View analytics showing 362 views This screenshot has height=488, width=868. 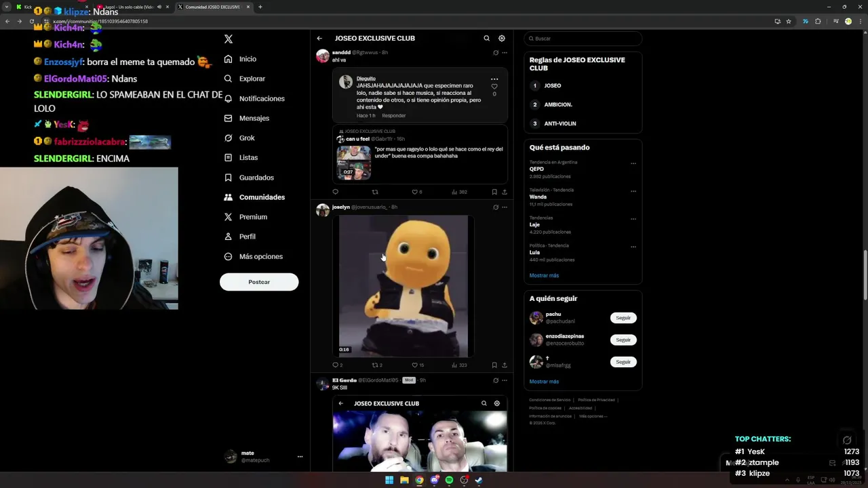[x=459, y=192]
